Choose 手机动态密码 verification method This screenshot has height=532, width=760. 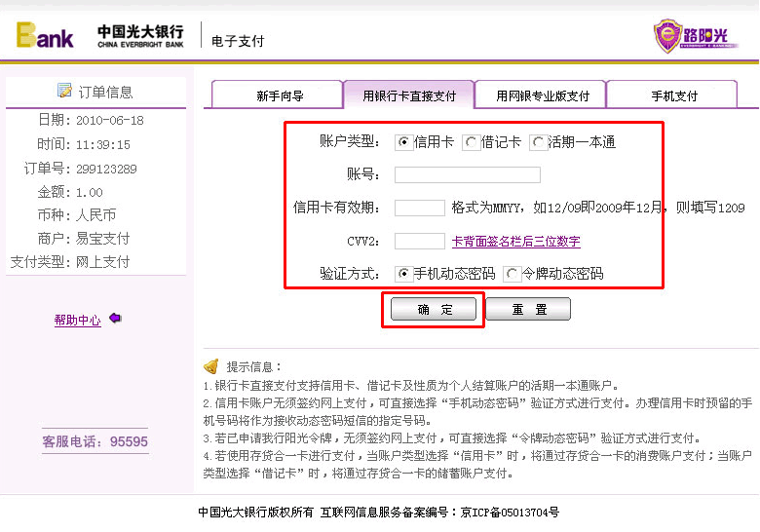coord(402,274)
